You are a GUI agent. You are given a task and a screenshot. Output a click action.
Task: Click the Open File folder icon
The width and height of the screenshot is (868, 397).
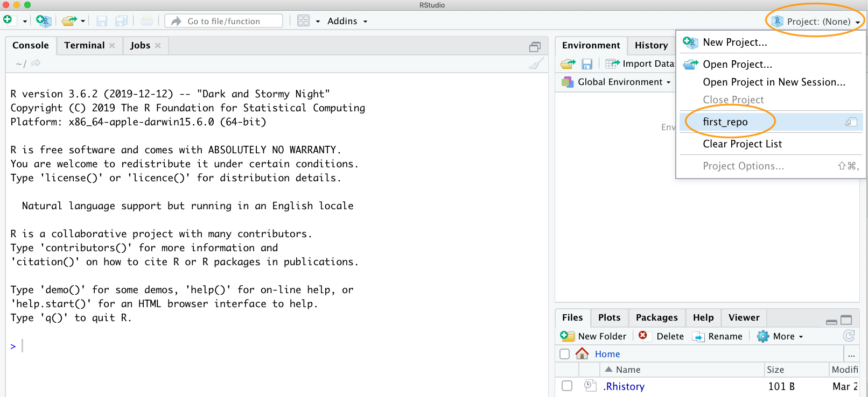click(x=69, y=21)
